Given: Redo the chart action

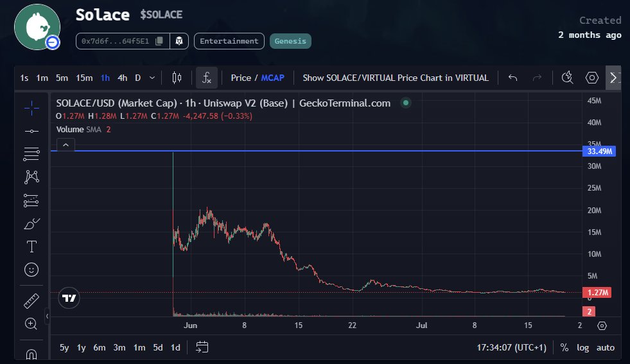Looking at the screenshot, I should [537, 78].
